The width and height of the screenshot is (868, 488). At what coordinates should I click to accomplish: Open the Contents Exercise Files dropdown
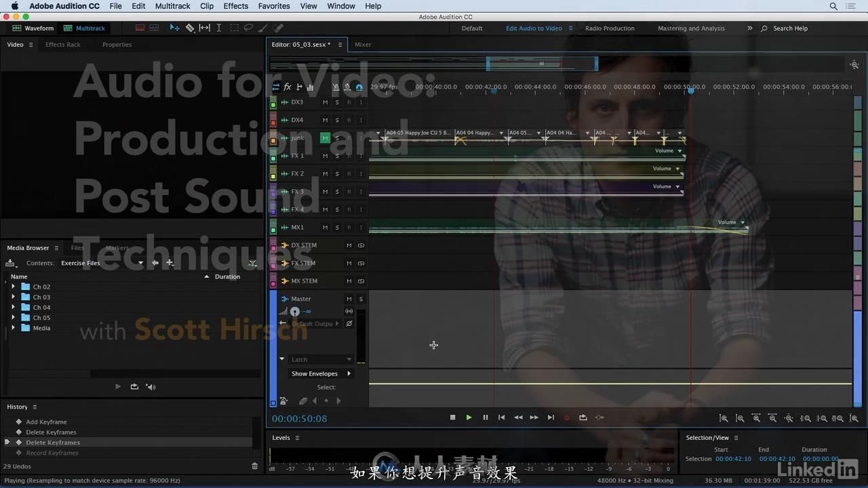point(102,263)
